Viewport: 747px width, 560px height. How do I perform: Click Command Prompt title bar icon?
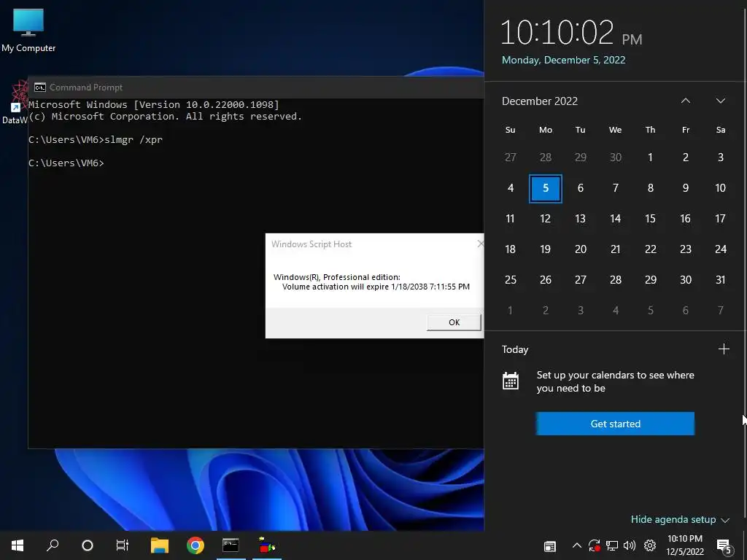[40, 87]
